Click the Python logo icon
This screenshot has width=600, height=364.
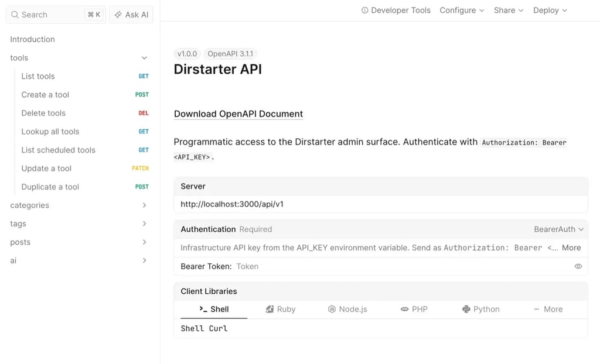pyautogui.click(x=466, y=309)
